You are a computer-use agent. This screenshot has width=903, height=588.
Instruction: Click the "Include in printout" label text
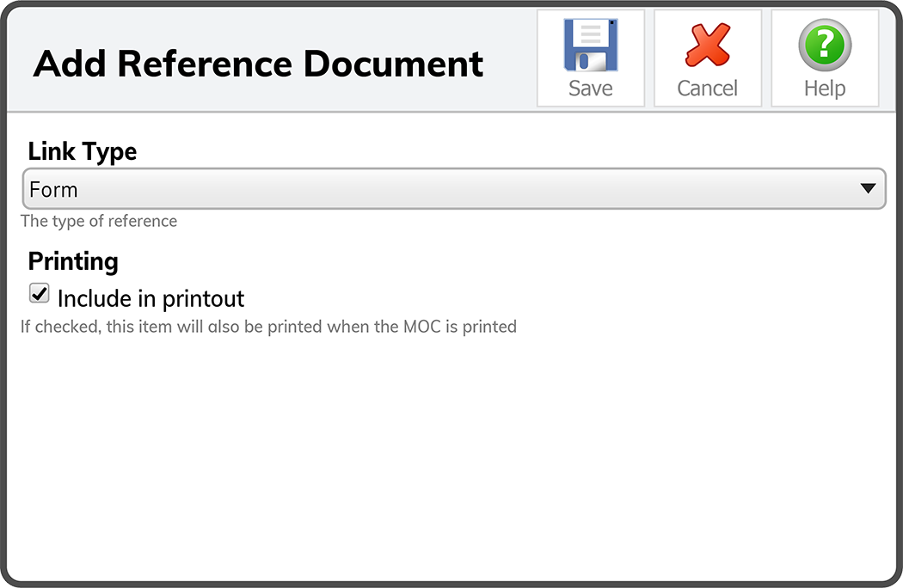[150, 299]
